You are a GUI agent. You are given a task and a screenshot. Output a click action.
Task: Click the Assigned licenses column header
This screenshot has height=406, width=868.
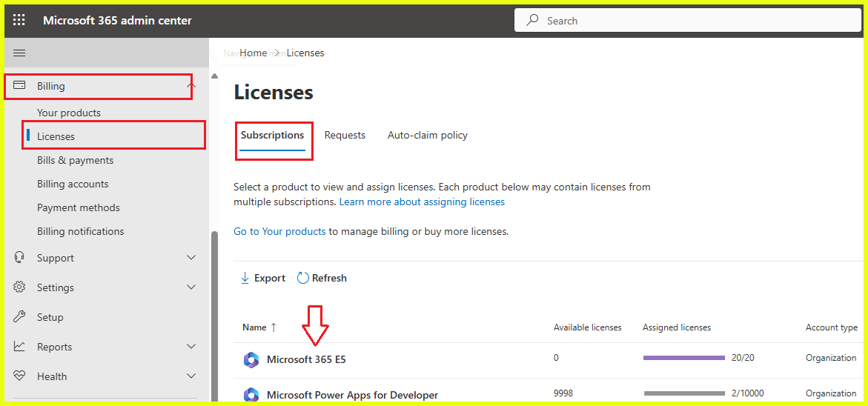coord(677,327)
